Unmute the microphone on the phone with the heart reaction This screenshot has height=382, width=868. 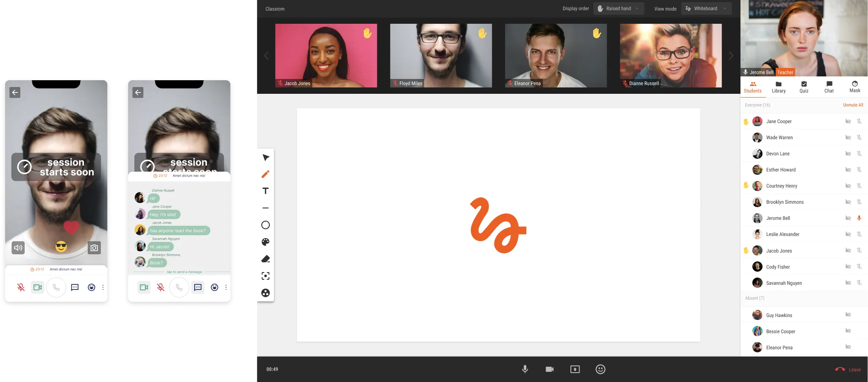click(21, 287)
